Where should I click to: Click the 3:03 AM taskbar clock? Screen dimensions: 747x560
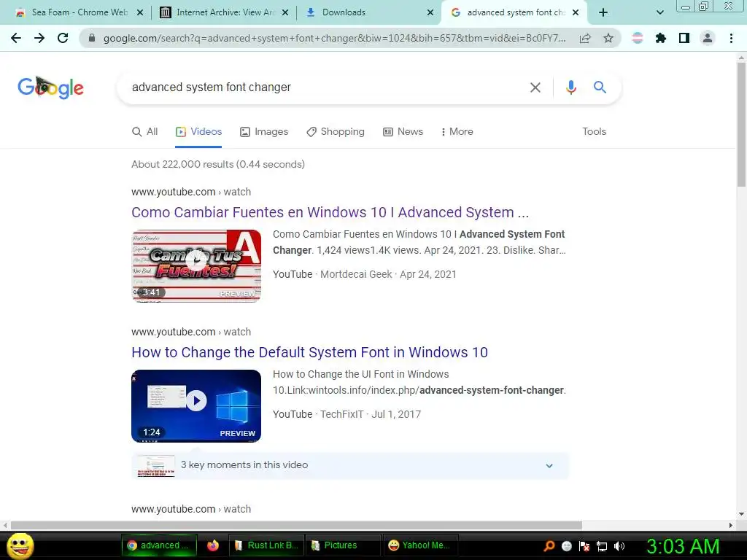[683, 546]
